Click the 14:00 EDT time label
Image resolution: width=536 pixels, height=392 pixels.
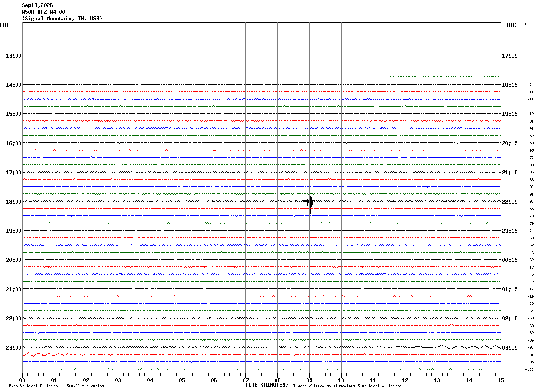(14, 85)
